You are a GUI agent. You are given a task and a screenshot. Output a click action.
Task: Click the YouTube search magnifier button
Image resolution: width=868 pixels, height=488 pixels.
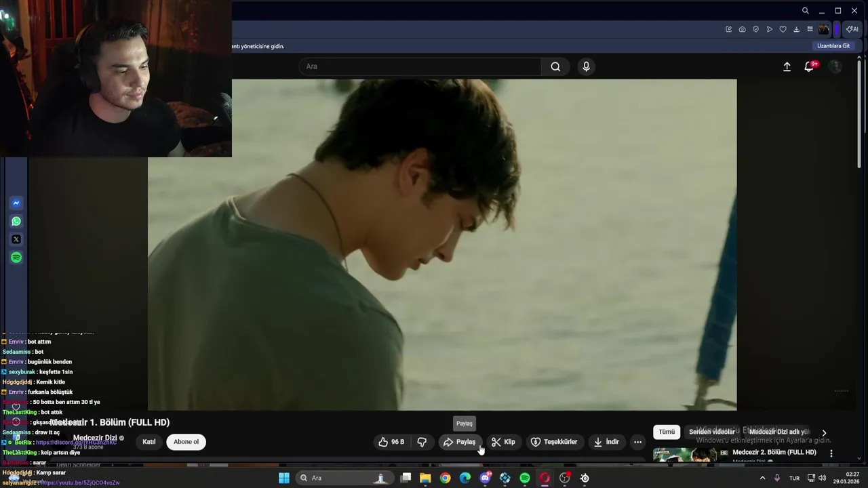point(555,66)
